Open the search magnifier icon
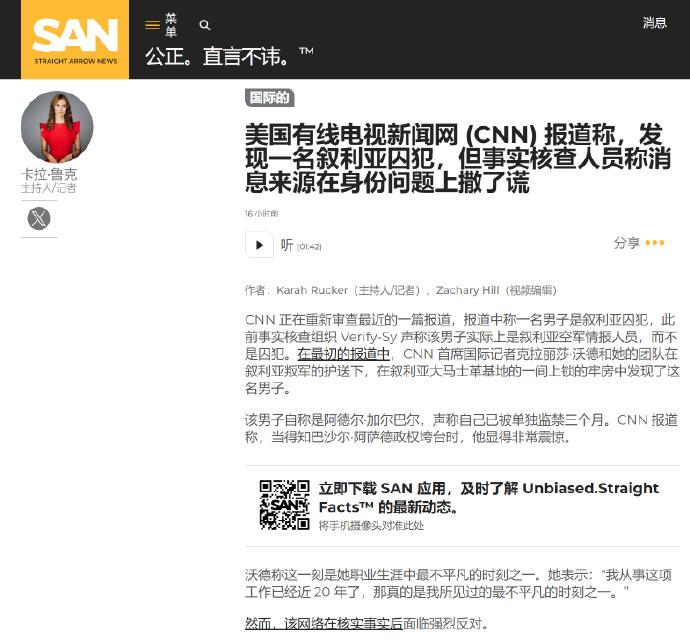690x643 pixels. coord(205,25)
